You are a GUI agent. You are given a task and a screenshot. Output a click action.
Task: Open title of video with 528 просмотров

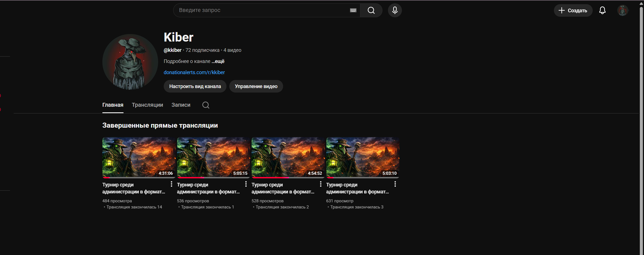pyautogui.click(x=283, y=188)
